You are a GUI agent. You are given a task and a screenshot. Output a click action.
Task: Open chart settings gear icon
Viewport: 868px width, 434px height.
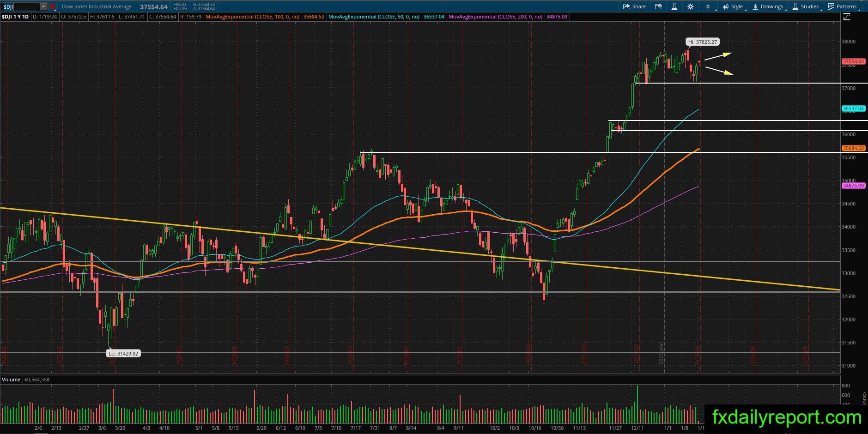pos(690,6)
